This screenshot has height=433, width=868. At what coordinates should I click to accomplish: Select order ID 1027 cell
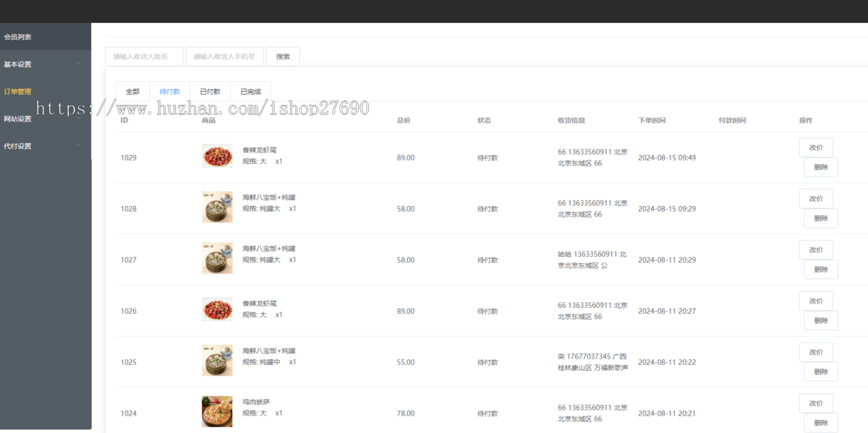[129, 260]
